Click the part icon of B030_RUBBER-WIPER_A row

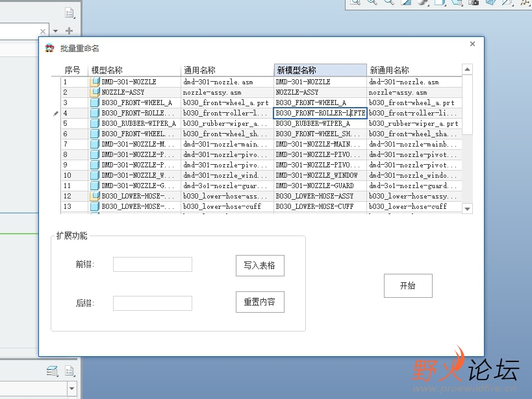[x=95, y=123]
